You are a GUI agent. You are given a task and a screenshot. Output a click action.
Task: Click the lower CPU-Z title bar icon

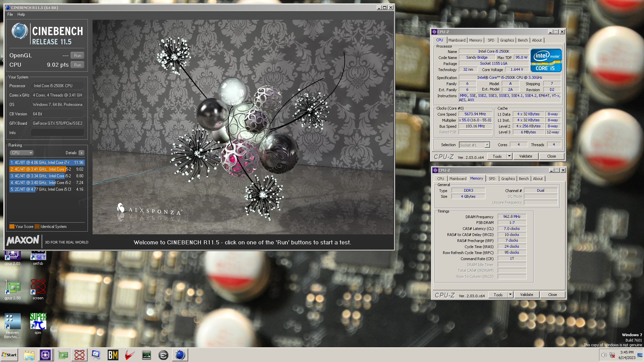click(x=435, y=170)
